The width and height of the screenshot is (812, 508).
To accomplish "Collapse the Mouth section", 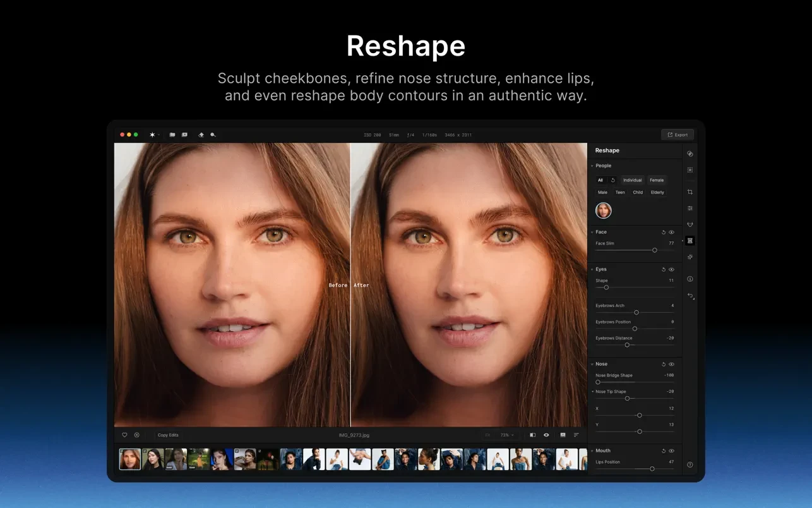I will (x=592, y=451).
